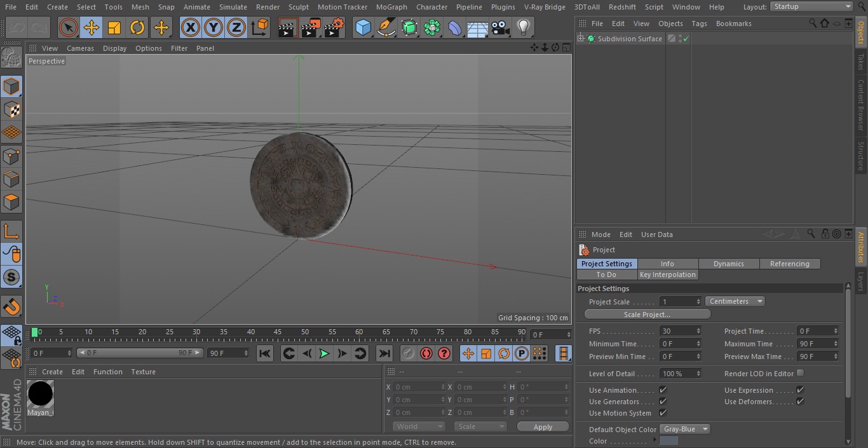The width and height of the screenshot is (868, 448).
Task: Render the active view
Action: click(288, 28)
